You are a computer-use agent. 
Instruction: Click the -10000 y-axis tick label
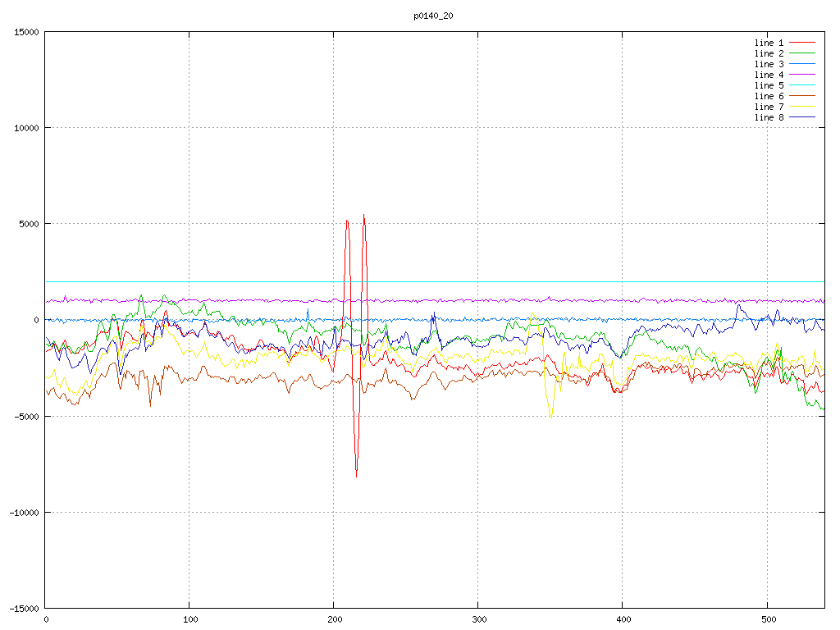(23, 512)
